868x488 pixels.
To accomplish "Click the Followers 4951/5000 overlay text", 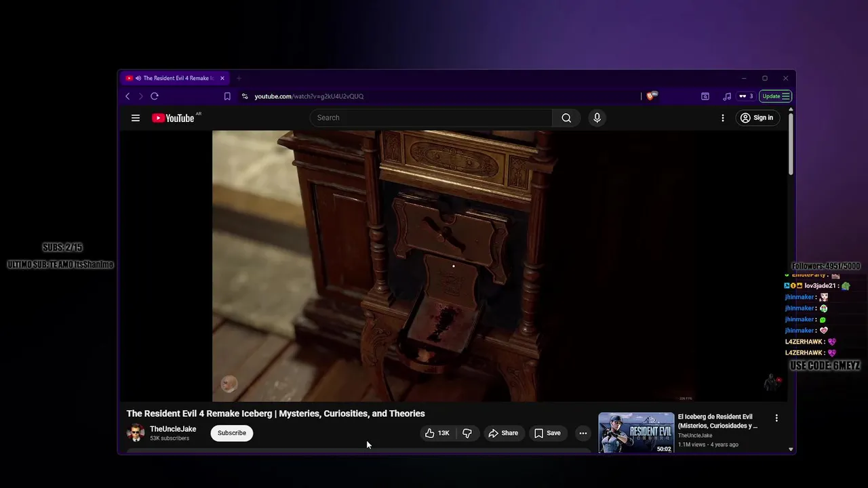I will tap(826, 266).
